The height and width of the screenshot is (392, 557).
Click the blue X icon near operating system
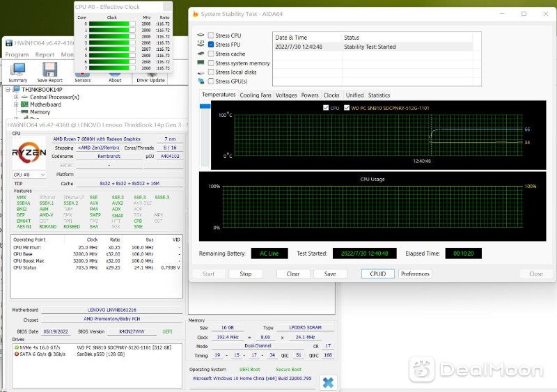coord(328,383)
